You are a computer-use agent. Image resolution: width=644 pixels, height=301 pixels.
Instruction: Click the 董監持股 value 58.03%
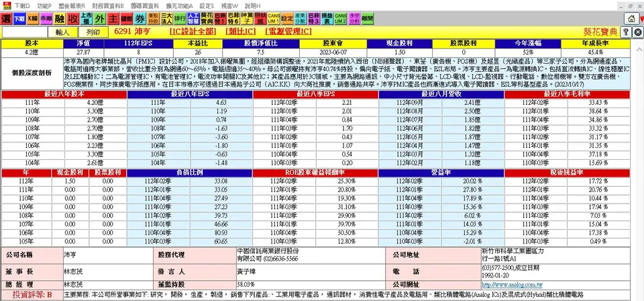(246, 285)
